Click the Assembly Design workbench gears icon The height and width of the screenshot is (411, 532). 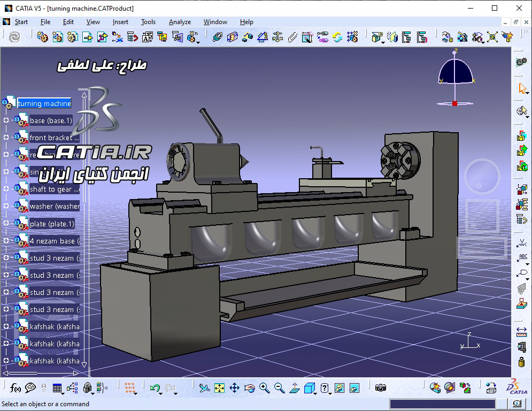point(521,62)
